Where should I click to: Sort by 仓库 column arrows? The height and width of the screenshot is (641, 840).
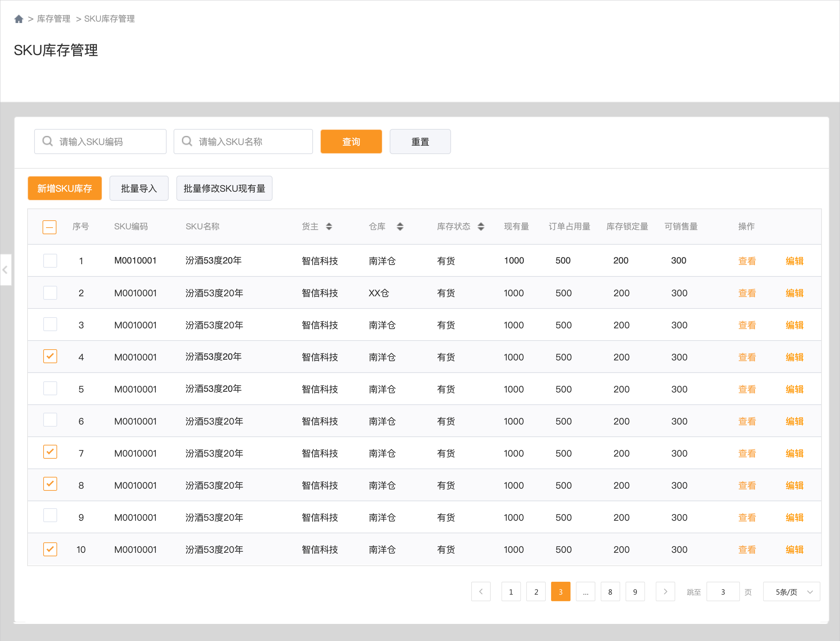coord(400,227)
